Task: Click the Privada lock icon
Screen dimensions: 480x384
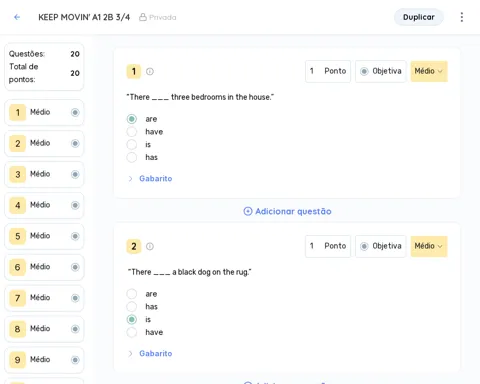Action: point(143,17)
